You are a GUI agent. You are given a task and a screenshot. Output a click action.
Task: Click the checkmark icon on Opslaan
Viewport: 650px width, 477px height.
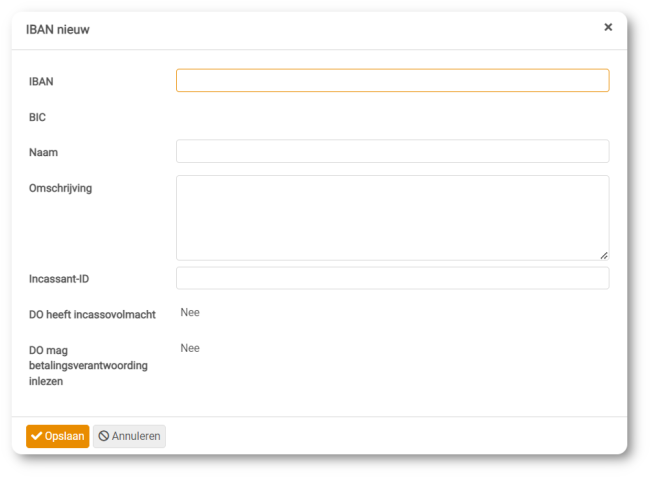pos(36,436)
